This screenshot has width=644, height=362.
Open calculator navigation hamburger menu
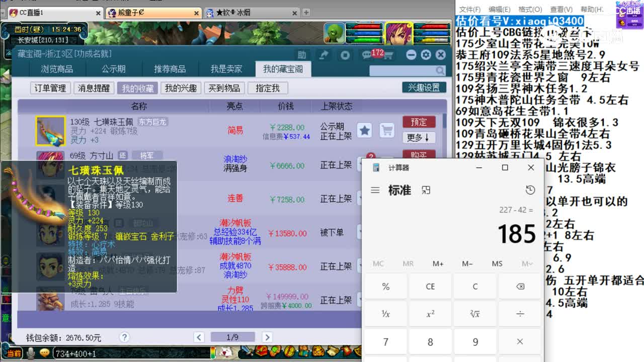click(x=375, y=190)
